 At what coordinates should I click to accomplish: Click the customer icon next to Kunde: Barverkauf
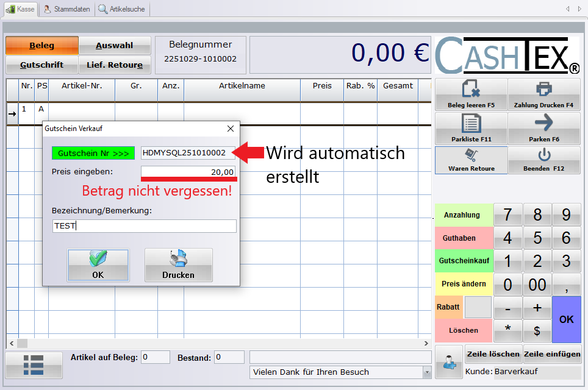click(x=448, y=363)
